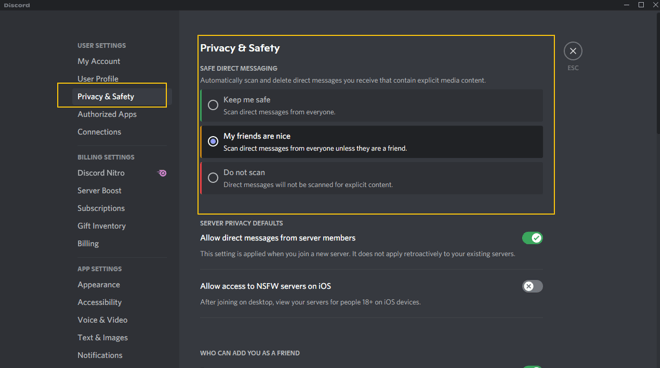
Task: Click the 'Server Privacy Defaults' heading
Action: [242, 223]
